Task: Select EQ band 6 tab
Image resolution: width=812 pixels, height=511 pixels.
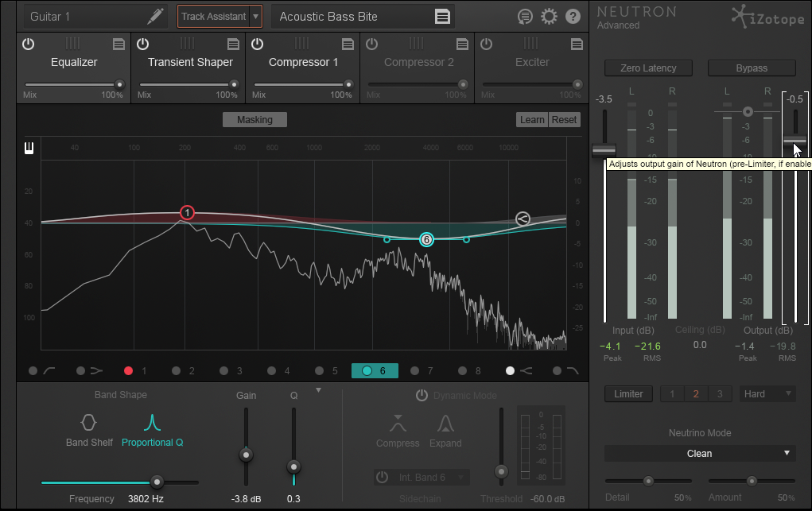Action: click(375, 370)
